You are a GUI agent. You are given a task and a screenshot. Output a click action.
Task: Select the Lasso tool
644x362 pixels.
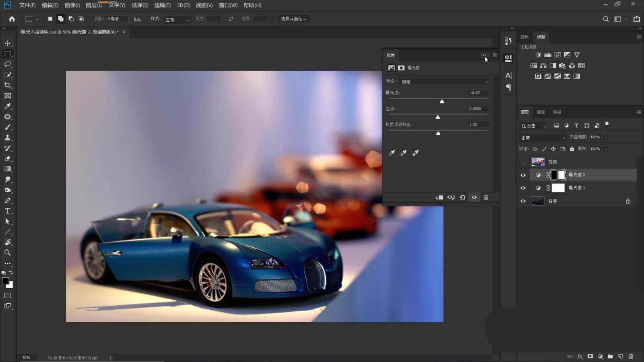8,64
